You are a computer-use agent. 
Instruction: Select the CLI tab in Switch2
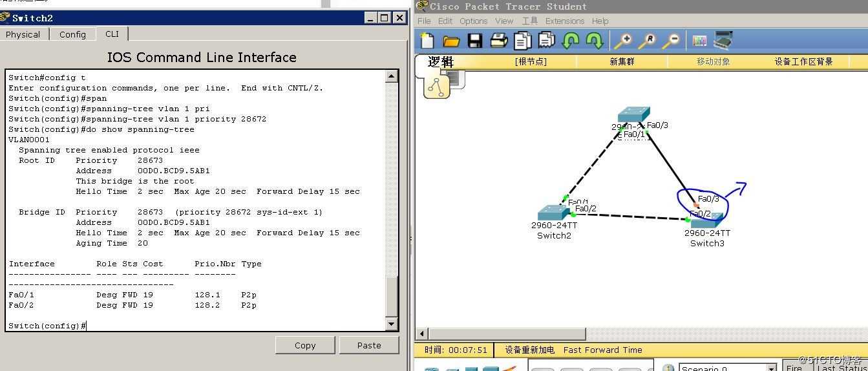click(x=112, y=34)
